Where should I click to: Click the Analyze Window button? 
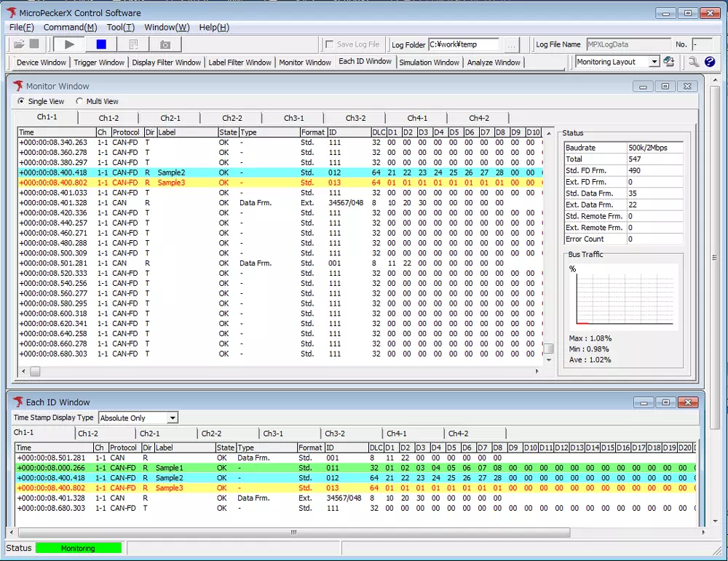pyautogui.click(x=494, y=63)
